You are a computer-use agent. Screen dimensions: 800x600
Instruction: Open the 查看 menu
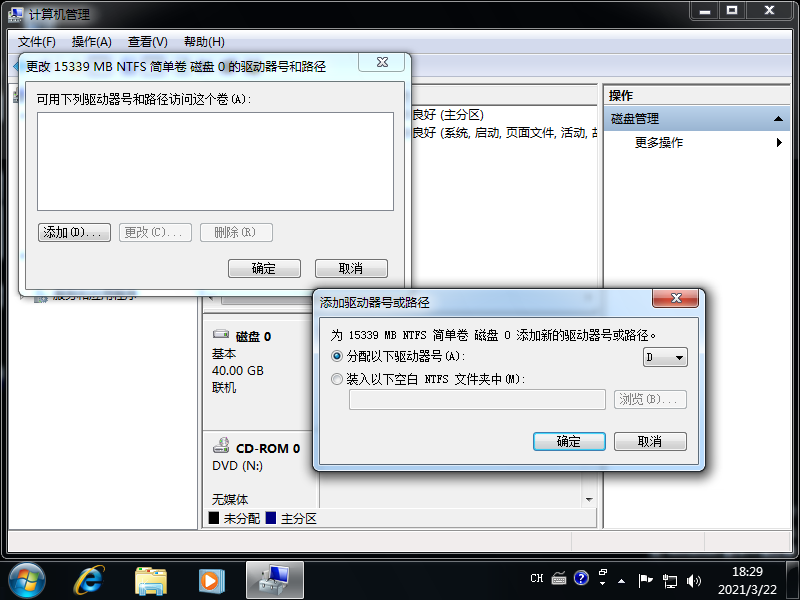(146, 42)
